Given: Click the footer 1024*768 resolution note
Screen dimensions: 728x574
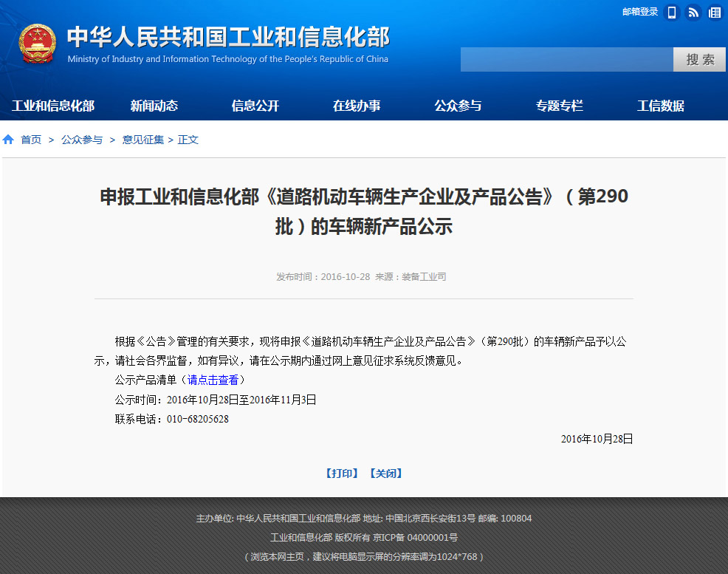Looking at the screenshot, I should (x=364, y=556).
